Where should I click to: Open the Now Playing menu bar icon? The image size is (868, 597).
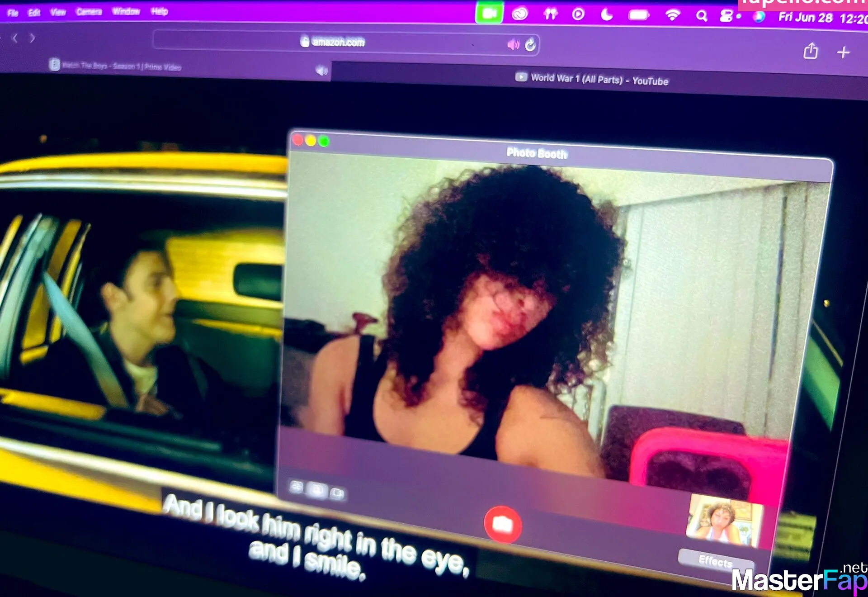(578, 14)
